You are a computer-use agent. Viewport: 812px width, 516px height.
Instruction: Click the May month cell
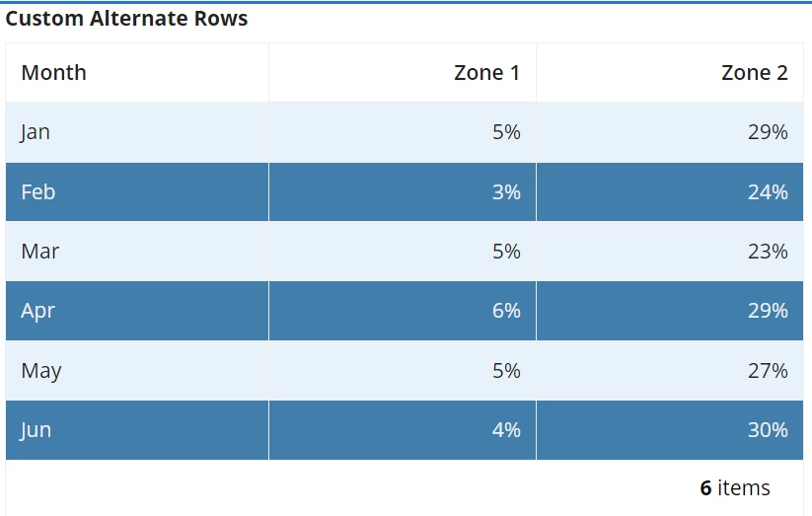[137, 370]
